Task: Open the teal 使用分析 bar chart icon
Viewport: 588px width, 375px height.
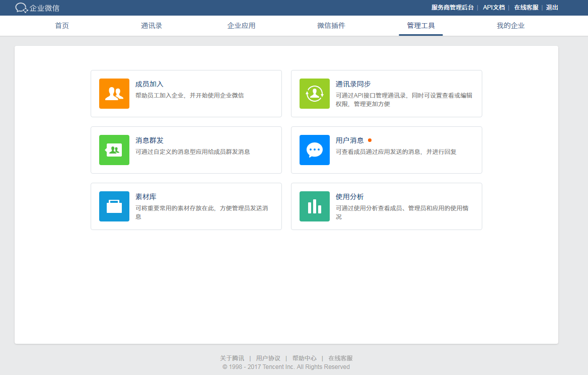Action: (314, 206)
